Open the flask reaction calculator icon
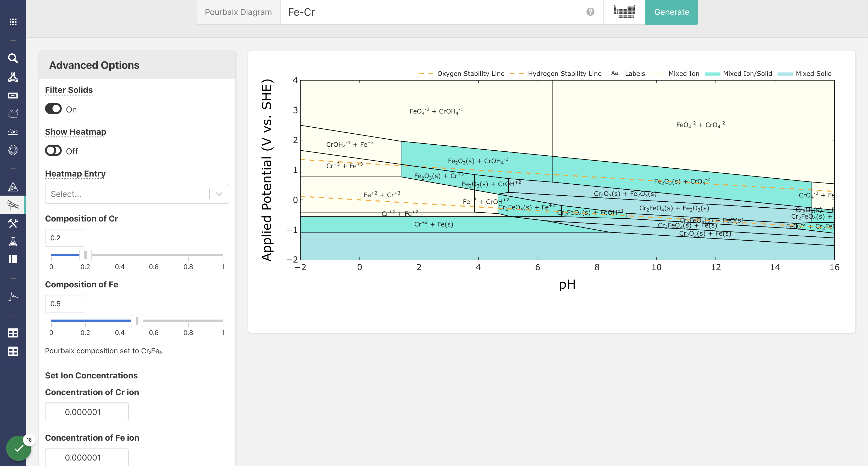 coord(13,241)
